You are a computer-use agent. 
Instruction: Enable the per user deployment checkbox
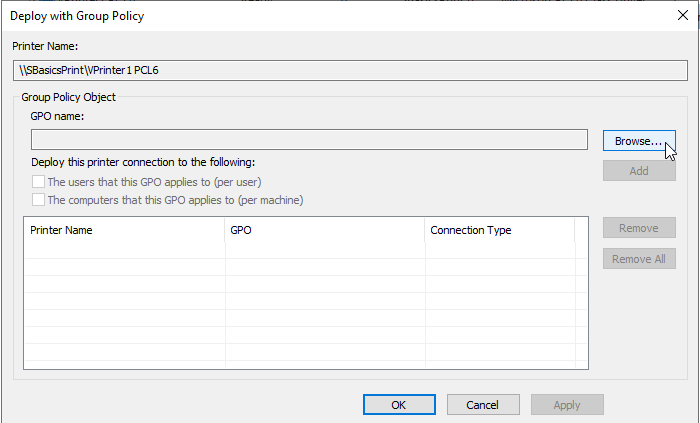pos(38,182)
